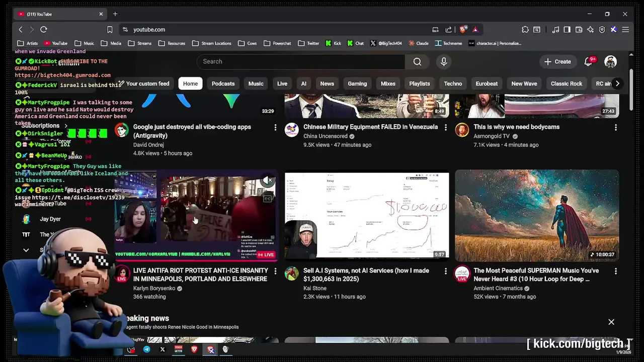This screenshot has width=644, height=362.
Task: Open YouTube notifications bell
Action: click(x=588, y=61)
